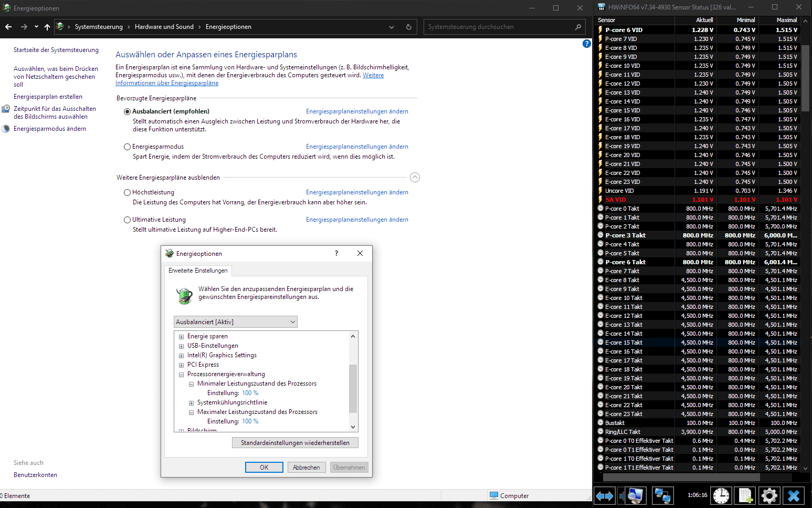The image size is (812, 508).
Task: Expand the USB-Einstellungen tree node
Action: point(181,346)
